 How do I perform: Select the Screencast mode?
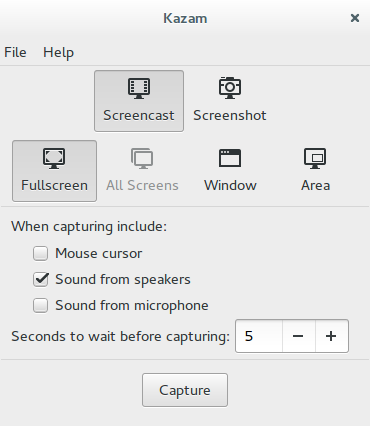tap(139, 101)
